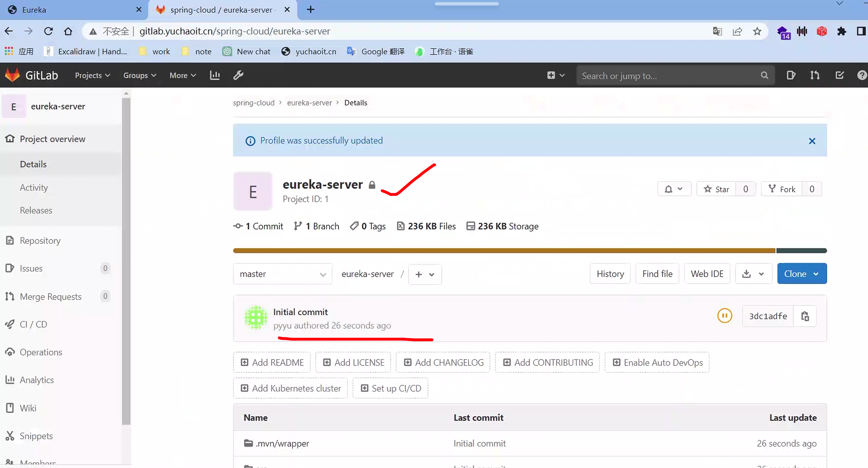Bookmark page with the star icon
The image size is (868, 468).
tap(757, 31)
